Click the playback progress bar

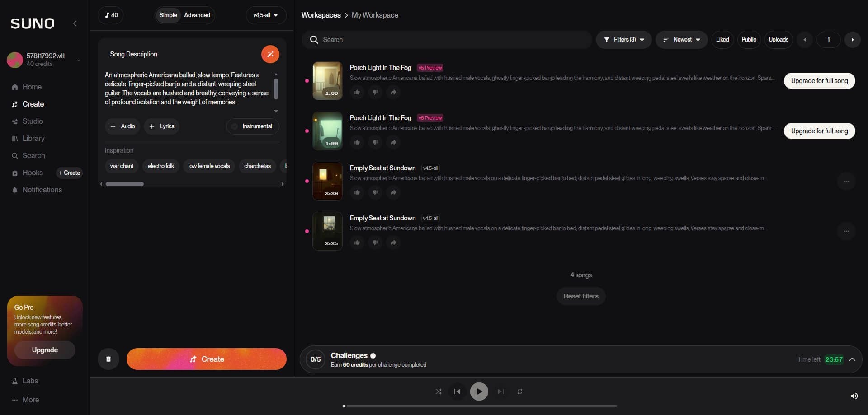480,406
